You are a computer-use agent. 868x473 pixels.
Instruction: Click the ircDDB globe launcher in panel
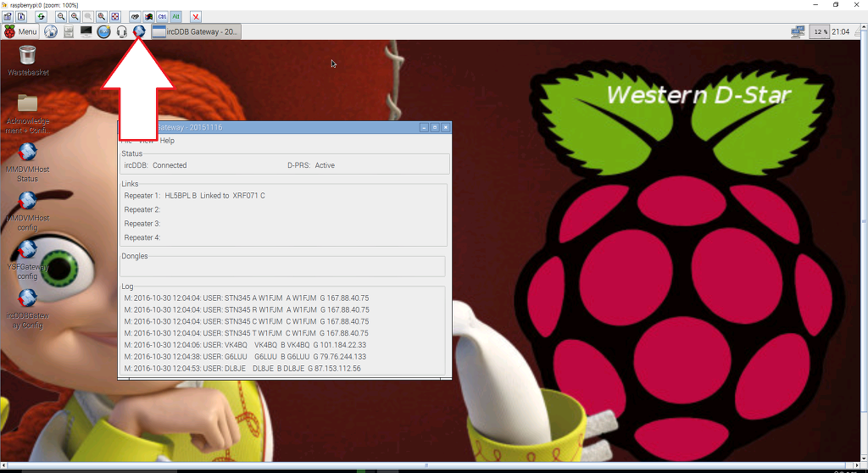[139, 31]
